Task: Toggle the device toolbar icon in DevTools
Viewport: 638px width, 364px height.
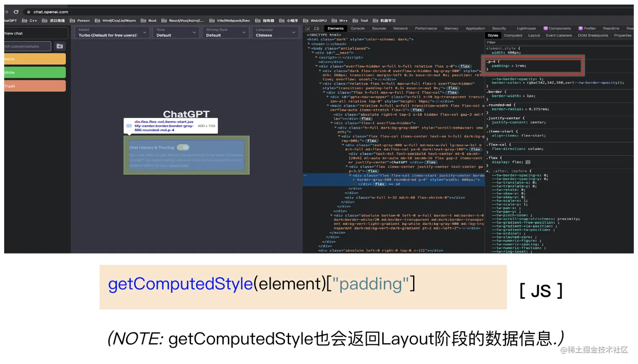Action: pos(316,28)
